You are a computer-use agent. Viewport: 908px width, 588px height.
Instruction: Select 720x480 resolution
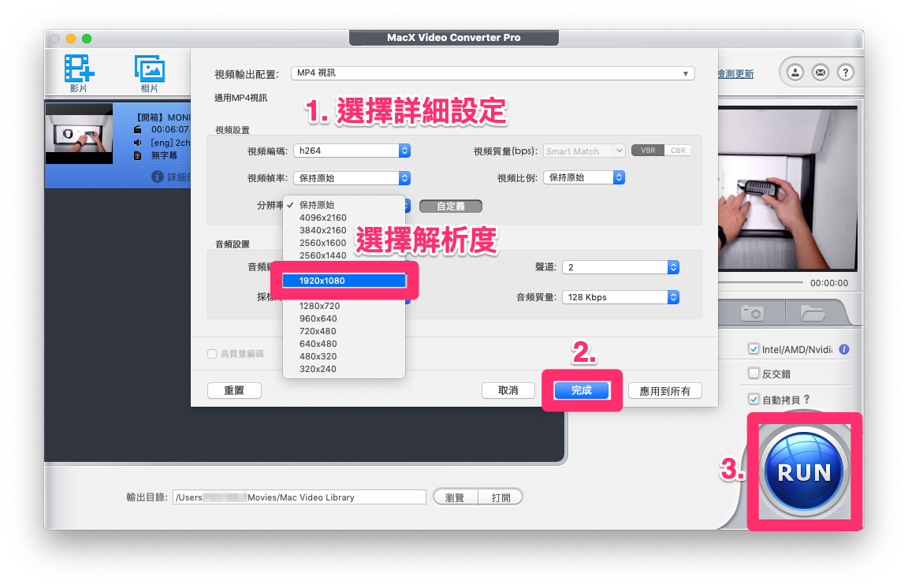click(x=344, y=331)
